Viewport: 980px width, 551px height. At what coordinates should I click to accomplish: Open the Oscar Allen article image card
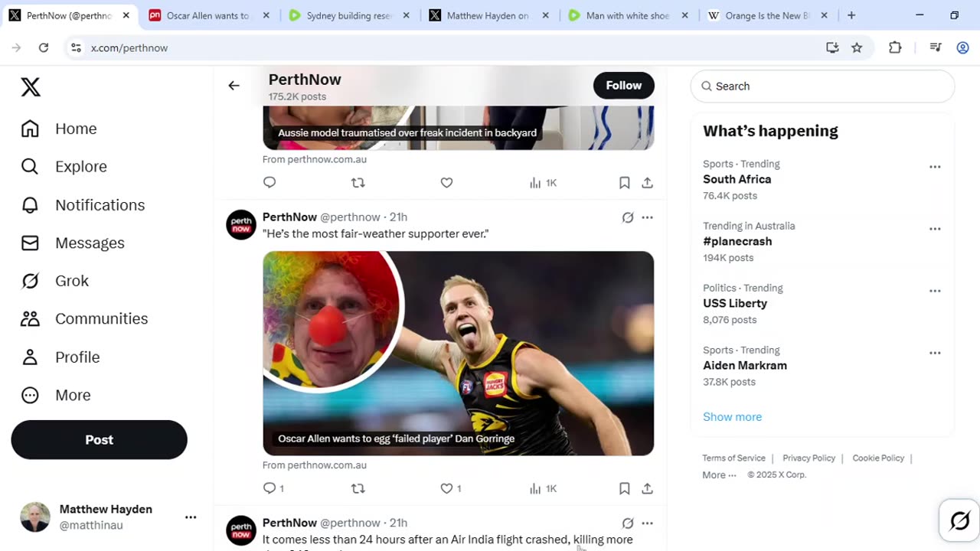coord(458,353)
